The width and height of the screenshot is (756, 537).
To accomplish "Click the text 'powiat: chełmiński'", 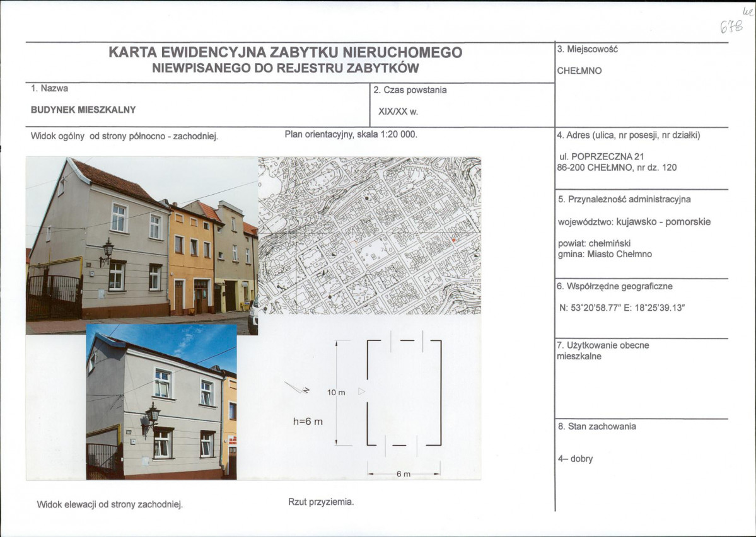I will [x=594, y=243].
